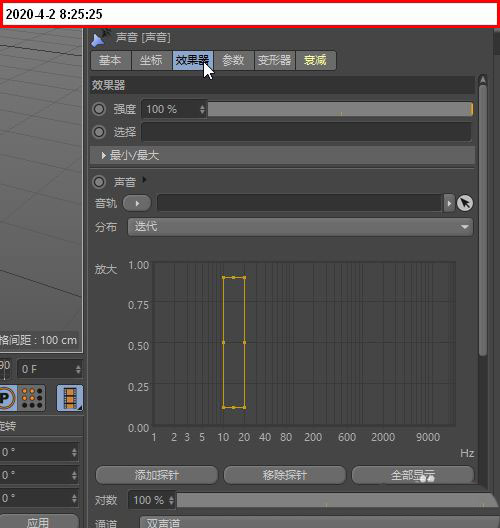The width and height of the screenshot is (500, 528).
Task: Click the yellow probe's top center handle
Action: (234, 277)
